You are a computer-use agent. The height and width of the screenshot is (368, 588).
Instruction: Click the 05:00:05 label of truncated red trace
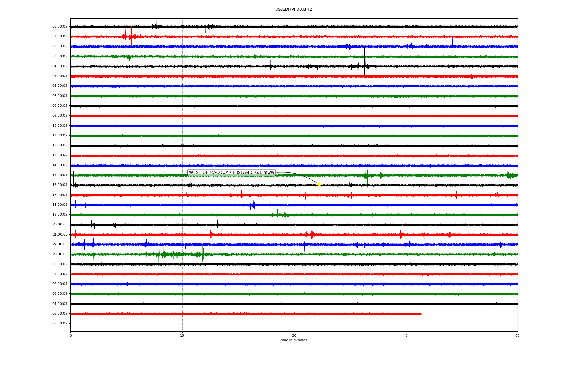[x=60, y=313]
